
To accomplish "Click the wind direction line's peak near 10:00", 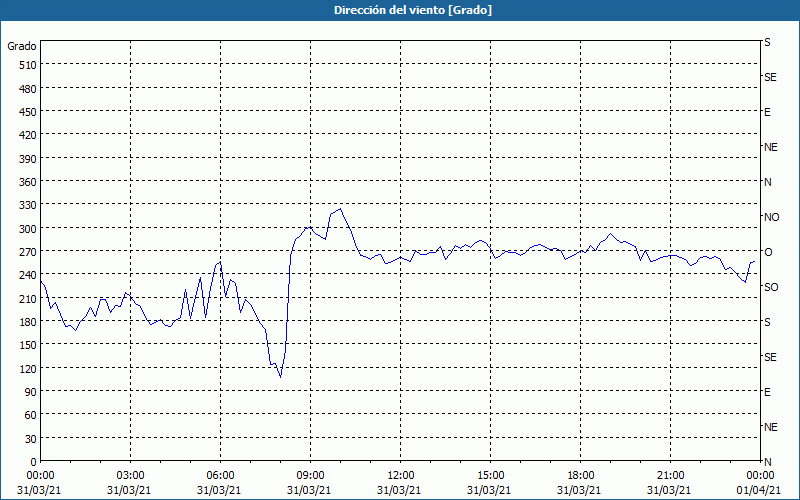I will (340, 209).
